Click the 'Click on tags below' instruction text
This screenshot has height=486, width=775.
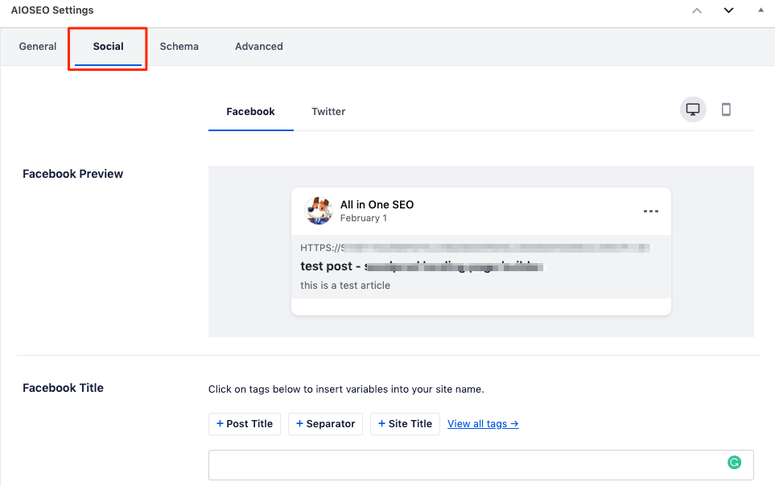[346, 389]
